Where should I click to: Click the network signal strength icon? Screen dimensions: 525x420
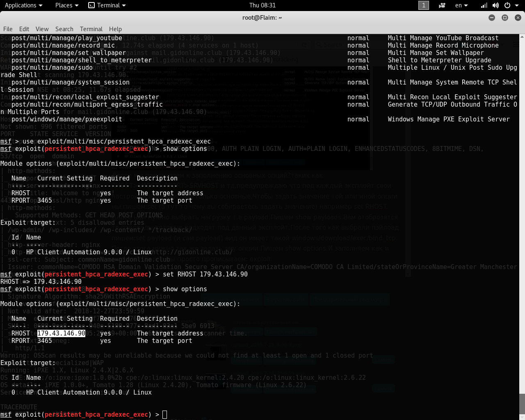click(484, 5)
